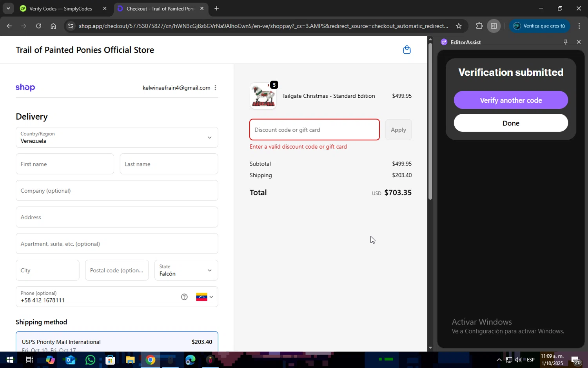Open the phone country flag selector
The width and height of the screenshot is (588, 368).
pos(205,297)
